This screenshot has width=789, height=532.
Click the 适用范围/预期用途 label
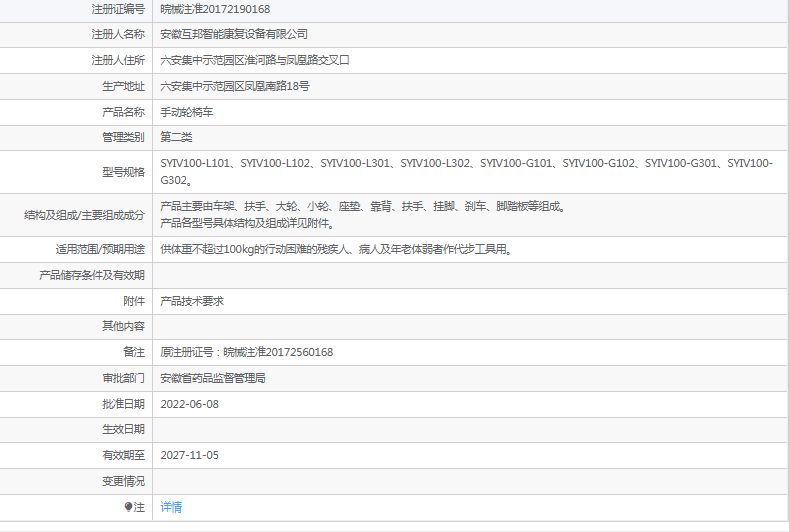100,249
